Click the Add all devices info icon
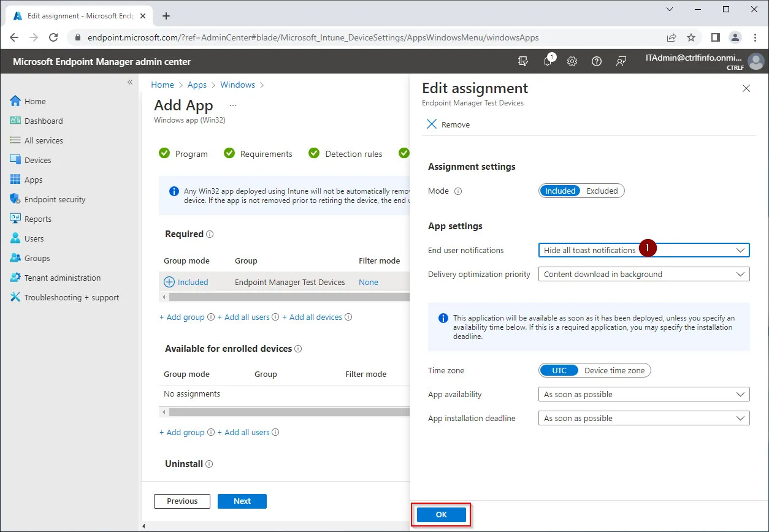 pyautogui.click(x=348, y=317)
